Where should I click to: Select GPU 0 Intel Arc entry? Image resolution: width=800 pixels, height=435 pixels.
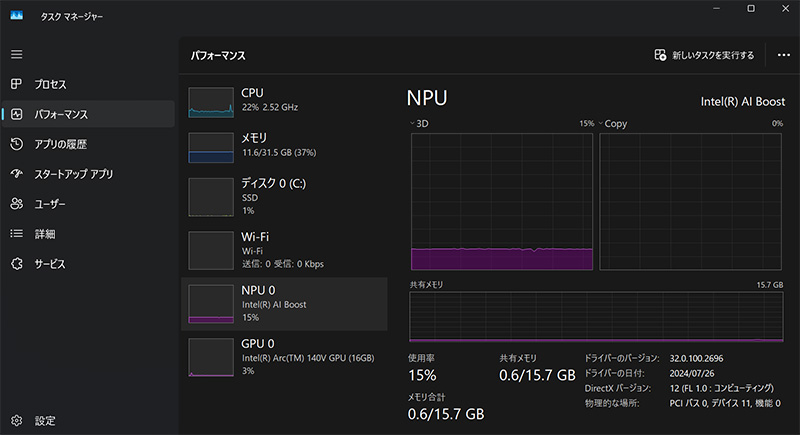click(x=284, y=356)
